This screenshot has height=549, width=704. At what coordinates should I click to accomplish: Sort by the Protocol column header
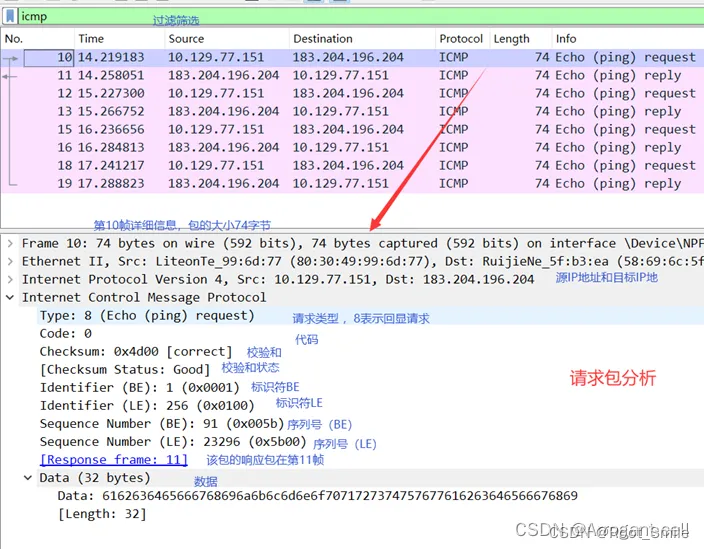pyautogui.click(x=460, y=39)
